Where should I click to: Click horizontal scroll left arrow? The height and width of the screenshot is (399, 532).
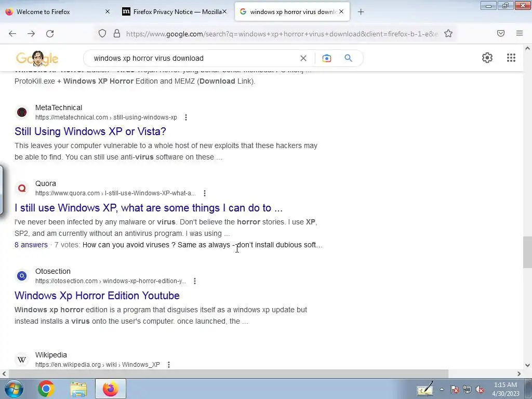click(4, 374)
